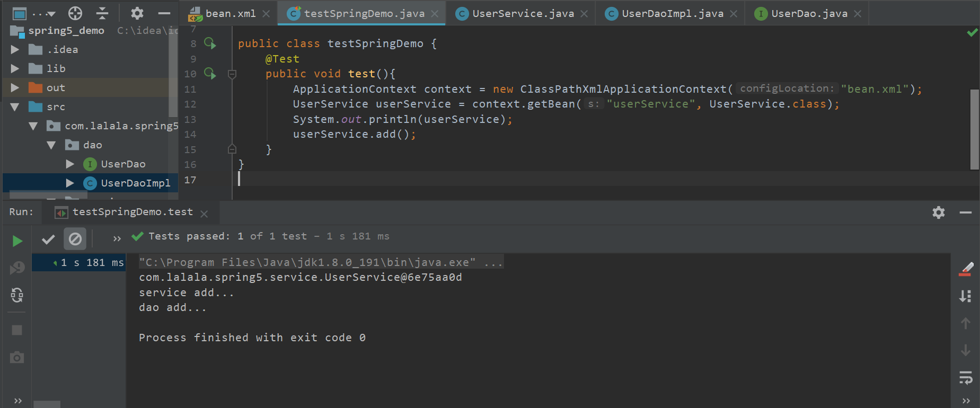
Task: Click the fold end marker at line 15
Action: (232, 149)
